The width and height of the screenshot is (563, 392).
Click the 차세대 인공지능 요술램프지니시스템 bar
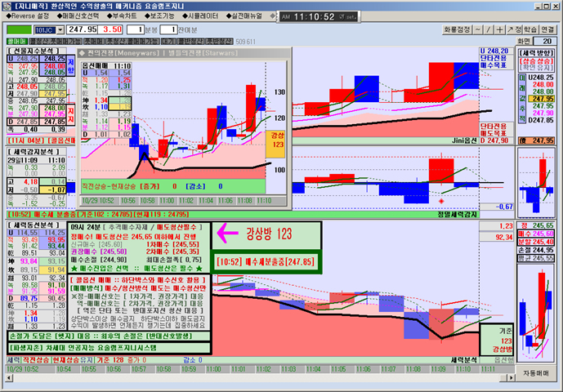click(109, 348)
